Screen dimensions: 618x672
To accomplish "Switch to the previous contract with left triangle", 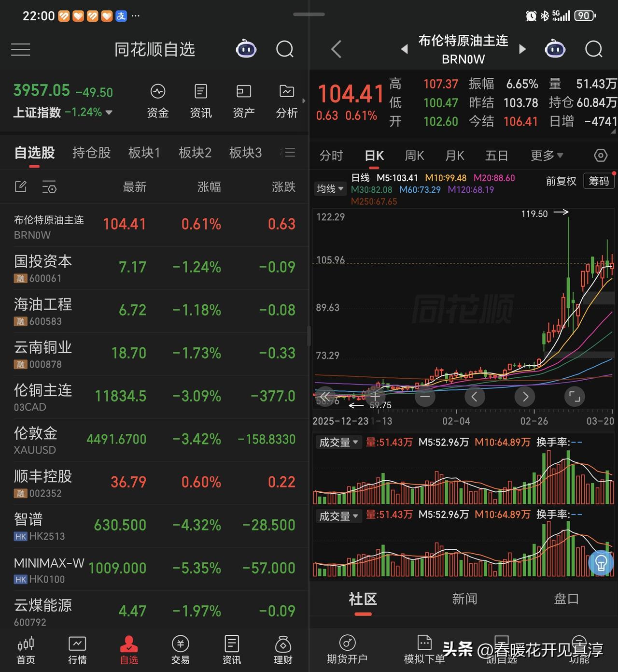I will click(x=405, y=49).
